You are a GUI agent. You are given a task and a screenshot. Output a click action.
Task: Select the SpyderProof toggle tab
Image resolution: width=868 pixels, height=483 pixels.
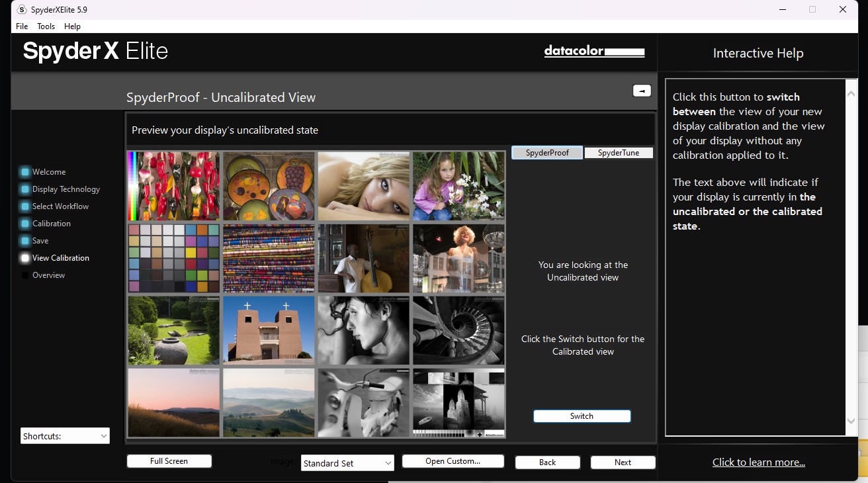(x=547, y=153)
